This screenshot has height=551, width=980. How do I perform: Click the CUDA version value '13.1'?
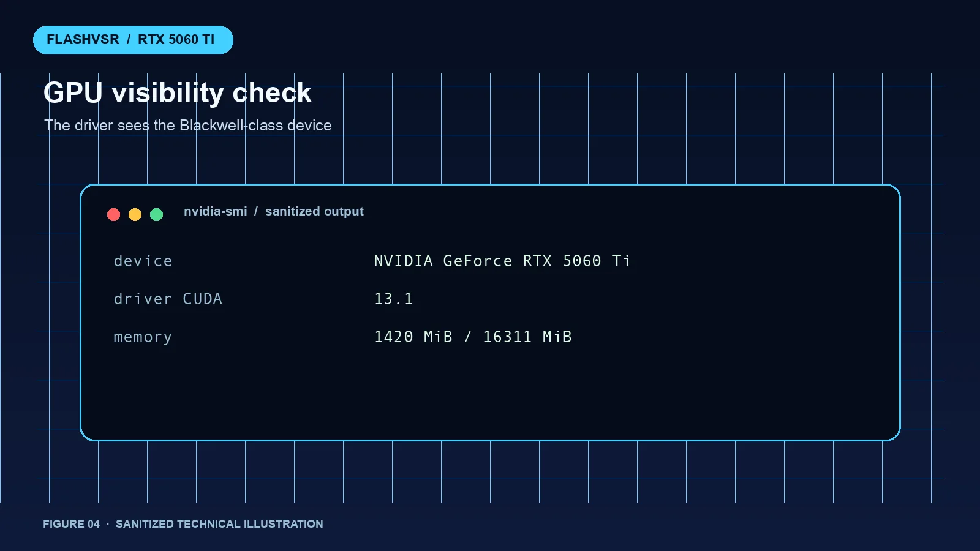(393, 299)
